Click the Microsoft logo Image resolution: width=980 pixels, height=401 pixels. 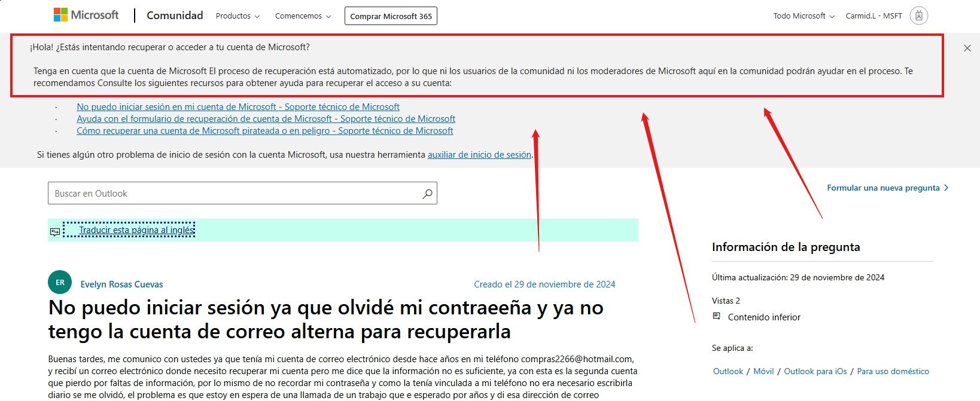click(86, 15)
